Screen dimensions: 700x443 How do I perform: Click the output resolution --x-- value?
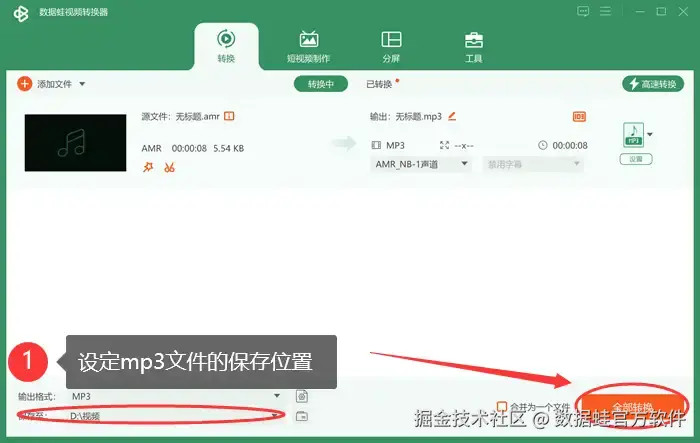click(x=464, y=146)
